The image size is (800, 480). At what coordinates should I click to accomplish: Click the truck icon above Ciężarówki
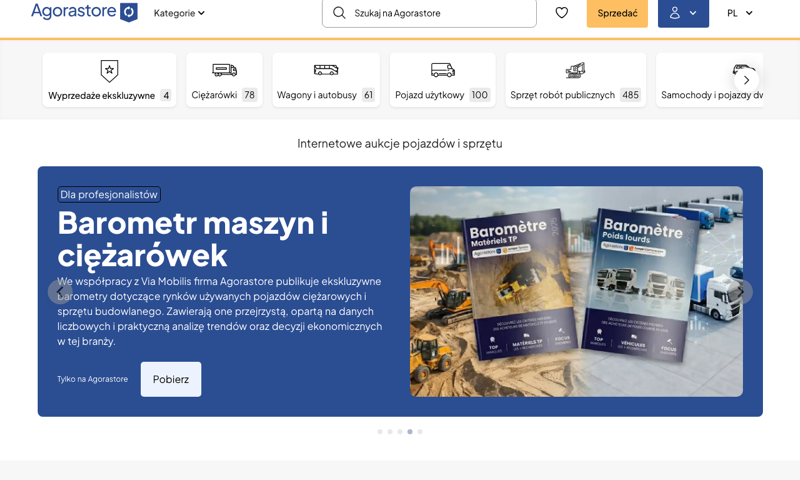tap(224, 70)
